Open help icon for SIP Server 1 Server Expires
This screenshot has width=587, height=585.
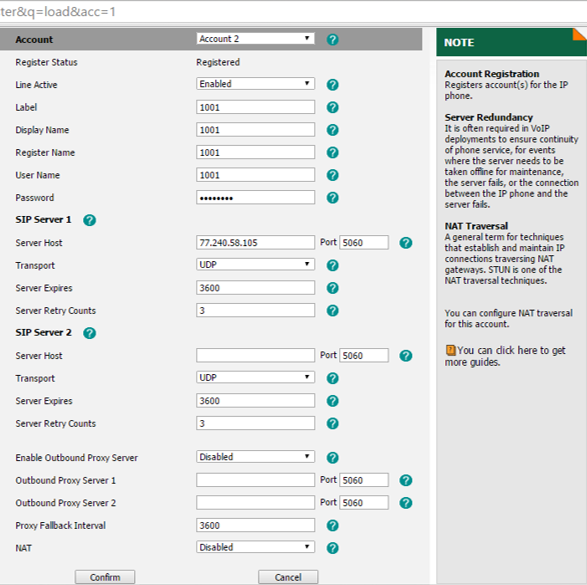[332, 288]
